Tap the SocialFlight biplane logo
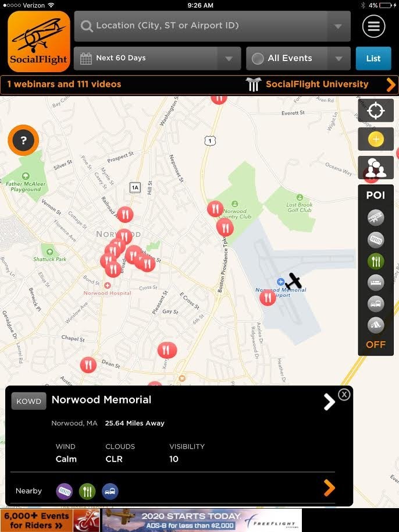Viewport: 399px width, 532px height. [38, 41]
